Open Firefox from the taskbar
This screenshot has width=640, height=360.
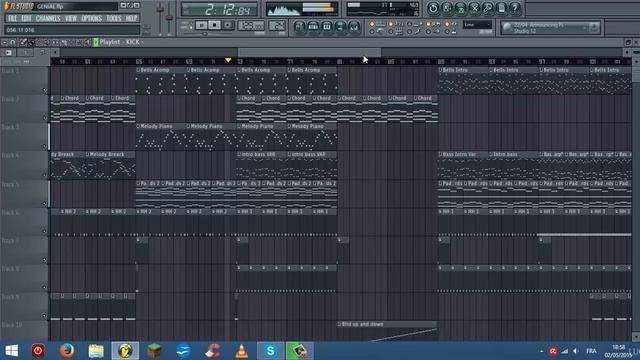pos(67,351)
